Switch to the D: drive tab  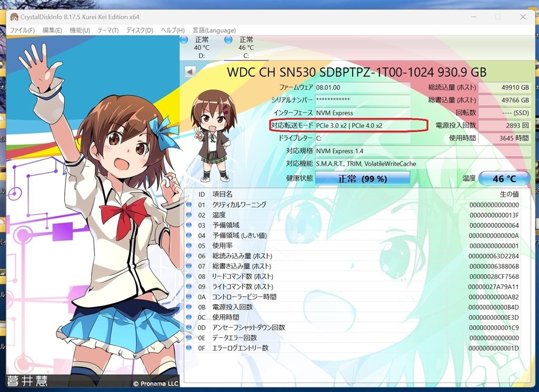(202, 47)
